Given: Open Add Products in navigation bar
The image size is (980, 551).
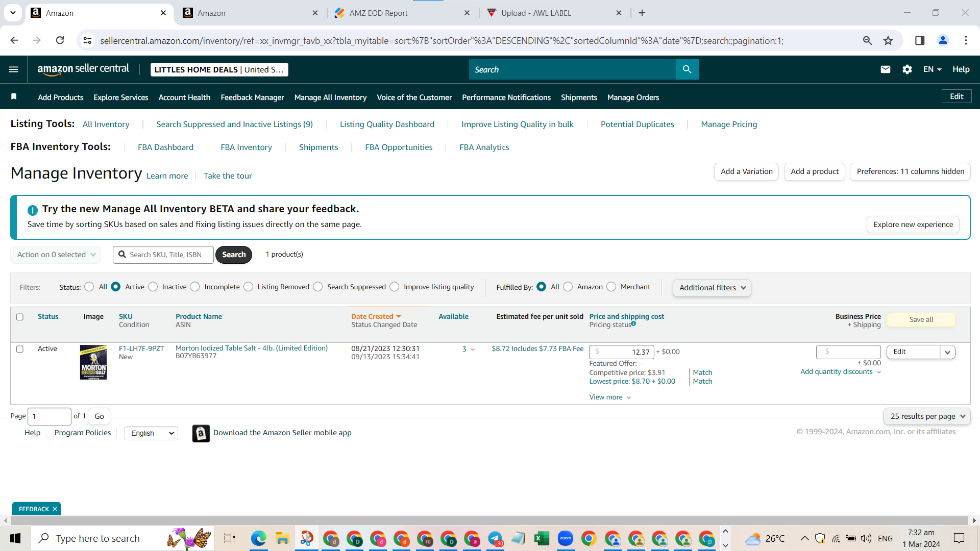Looking at the screenshot, I should point(61,97).
